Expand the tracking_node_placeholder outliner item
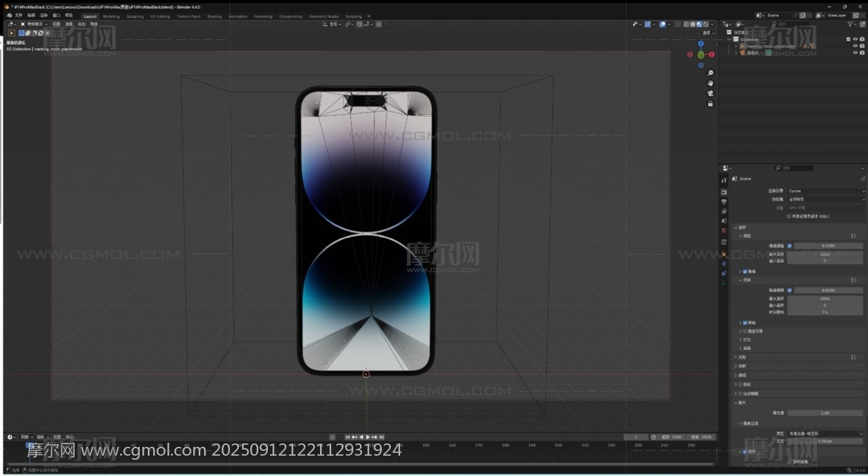Viewport: 868px width, 476px height. point(736,46)
